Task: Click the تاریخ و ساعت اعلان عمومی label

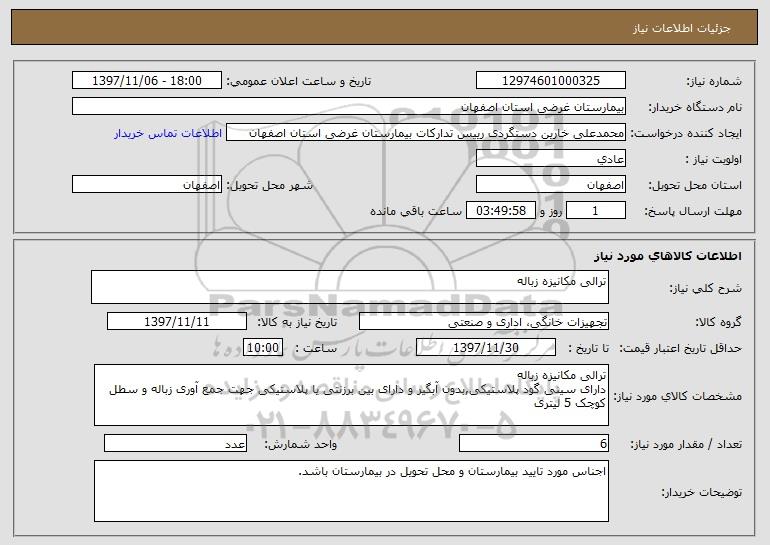Action: pos(299,82)
